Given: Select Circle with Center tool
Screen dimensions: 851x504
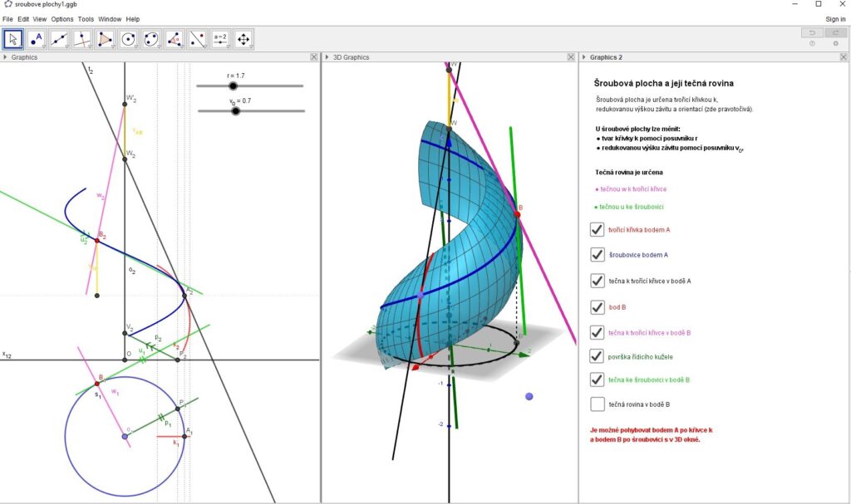Looking at the screenshot, I should click(128, 39).
